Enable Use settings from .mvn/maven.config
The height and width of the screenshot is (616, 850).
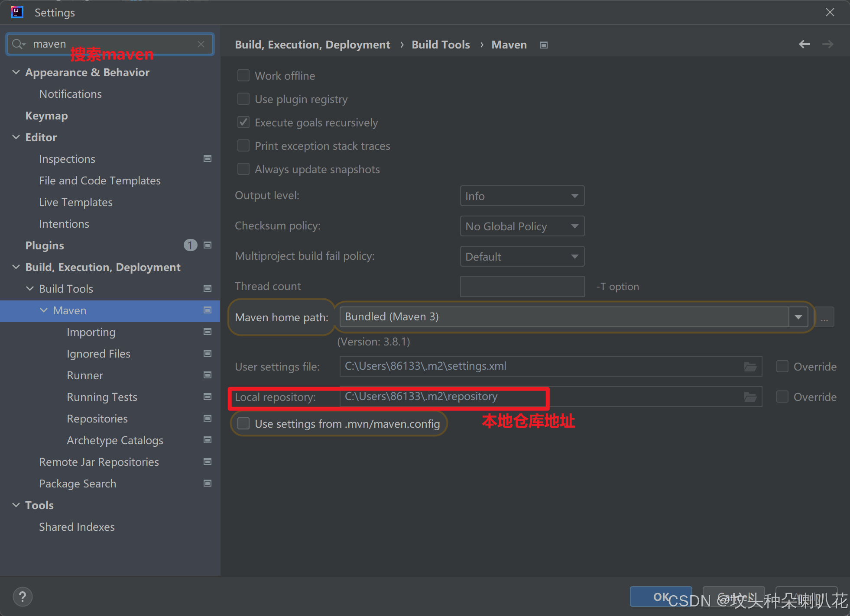pos(243,423)
